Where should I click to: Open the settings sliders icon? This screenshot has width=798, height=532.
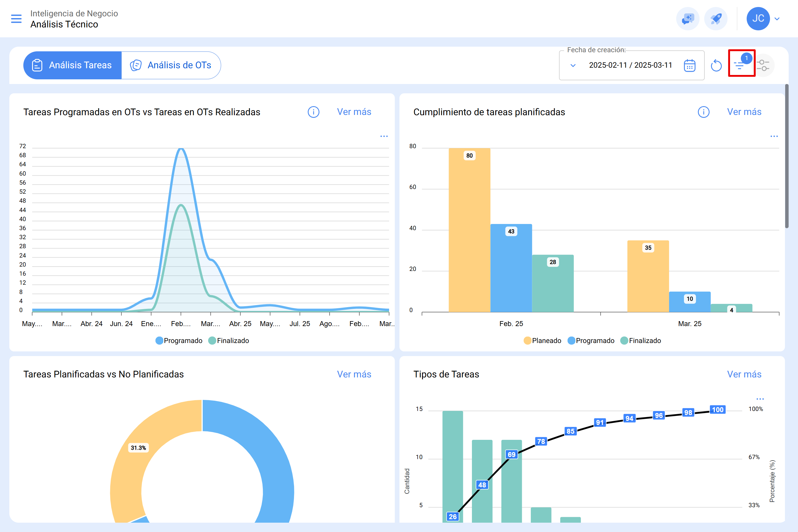pyautogui.click(x=763, y=65)
